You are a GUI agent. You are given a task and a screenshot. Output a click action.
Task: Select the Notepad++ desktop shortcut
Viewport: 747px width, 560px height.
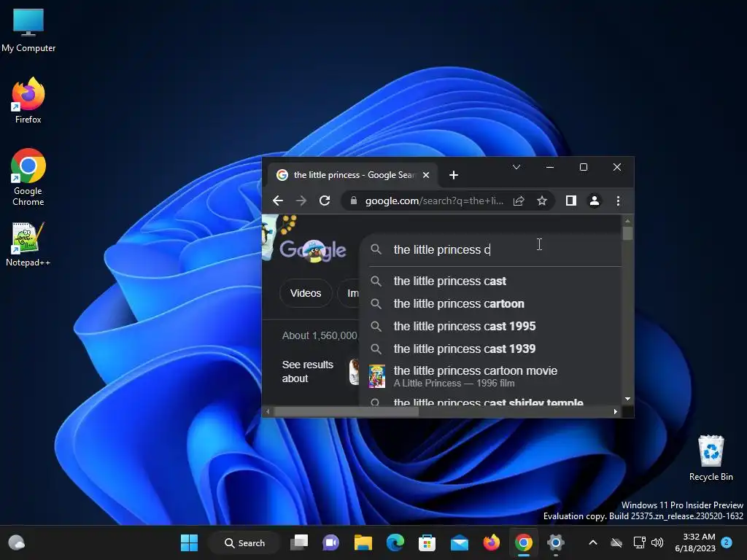pos(28,245)
